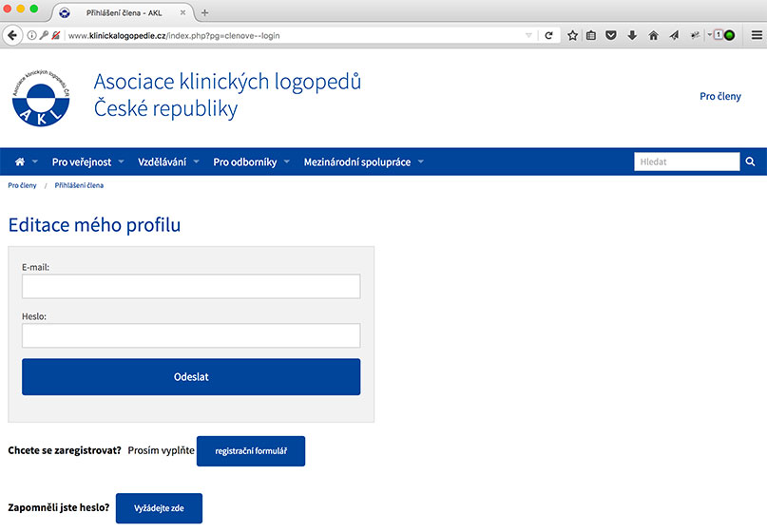Open the Pocket icon in the toolbar
Image resolution: width=767 pixels, height=532 pixels.
(611, 35)
